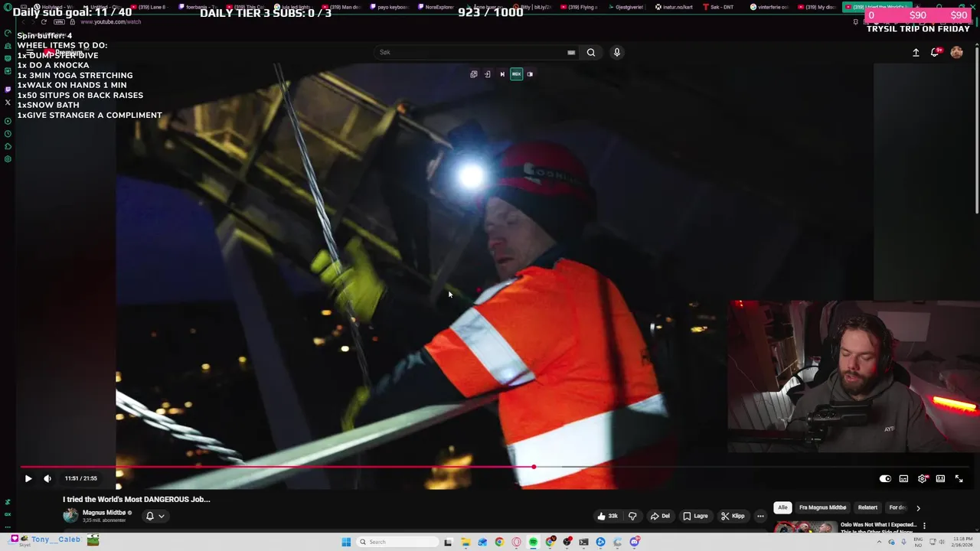
Task: Save video using Lagre button
Action: (x=695, y=516)
